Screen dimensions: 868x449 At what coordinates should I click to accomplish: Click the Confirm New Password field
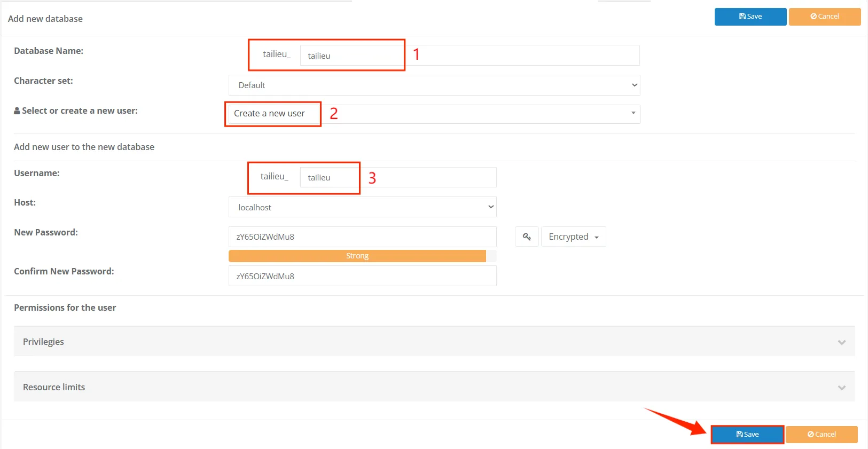pyautogui.click(x=363, y=276)
